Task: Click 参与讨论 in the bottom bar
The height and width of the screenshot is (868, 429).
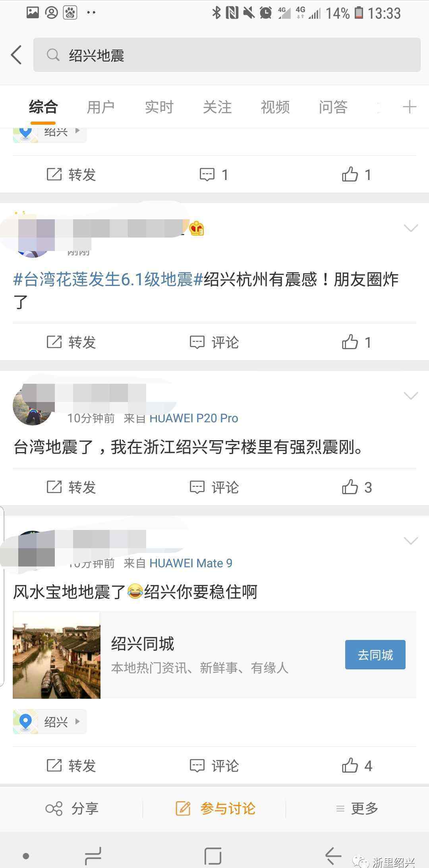Action: (215, 808)
